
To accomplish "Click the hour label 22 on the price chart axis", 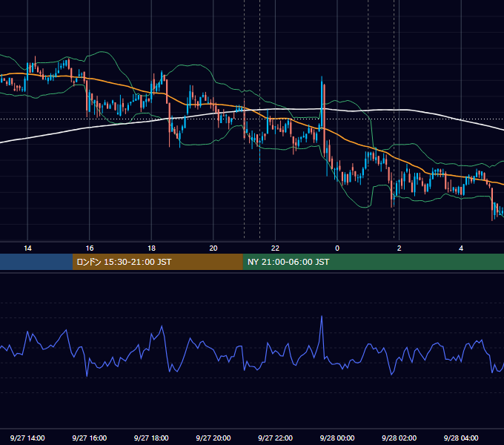I will click(x=275, y=248).
